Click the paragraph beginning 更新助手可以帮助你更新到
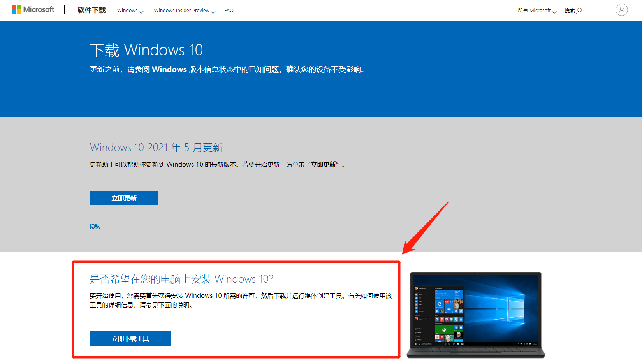This screenshot has height=364, width=642. pyautogui.click(x=218, y=165)
